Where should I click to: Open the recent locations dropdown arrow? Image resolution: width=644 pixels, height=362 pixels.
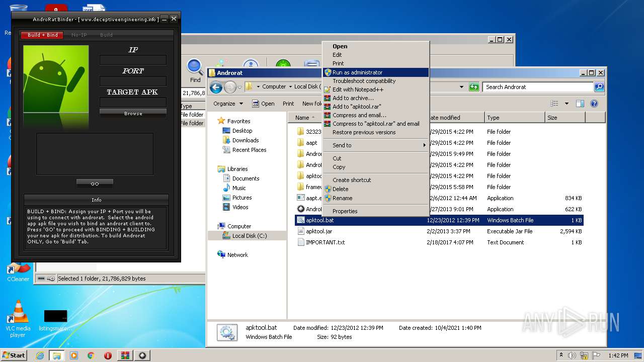(x=240, y=87)
